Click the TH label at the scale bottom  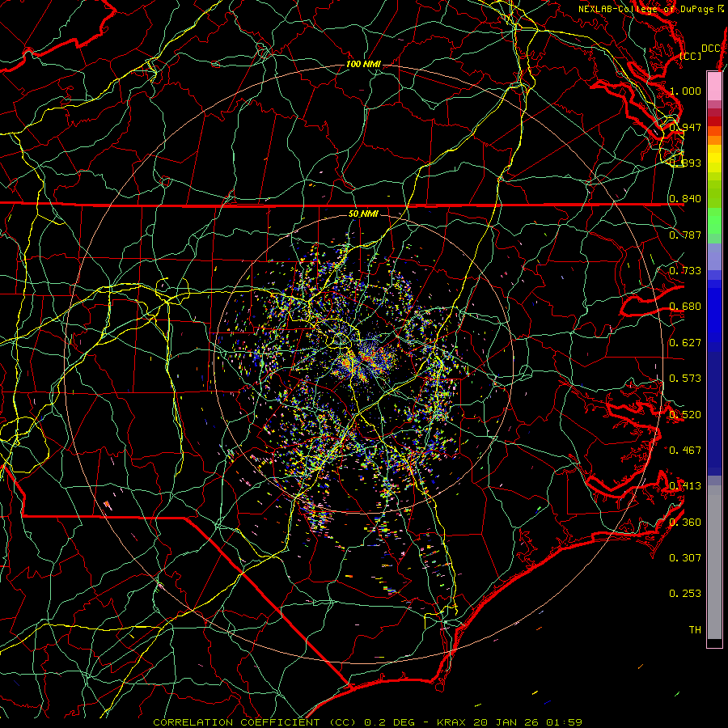click(695, 630)
